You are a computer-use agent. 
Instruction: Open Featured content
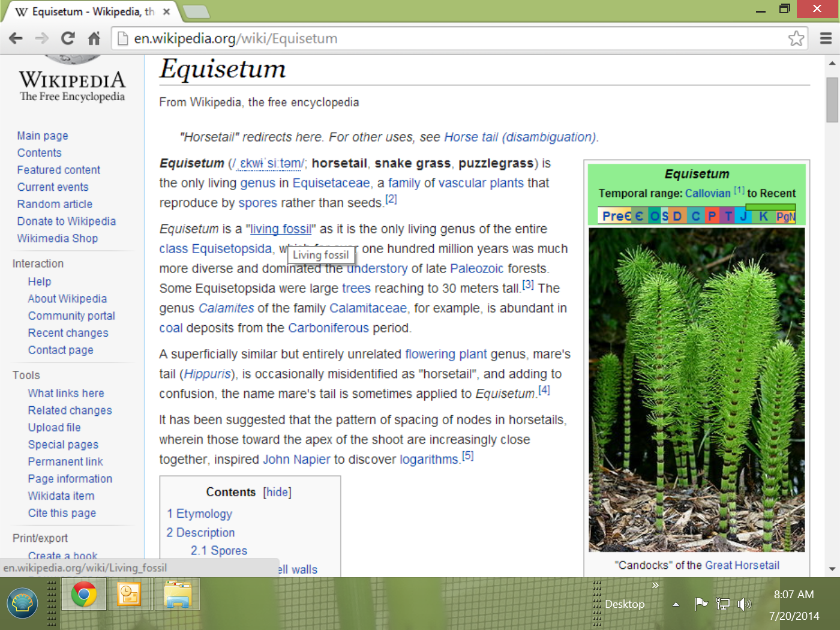point(59,170)
